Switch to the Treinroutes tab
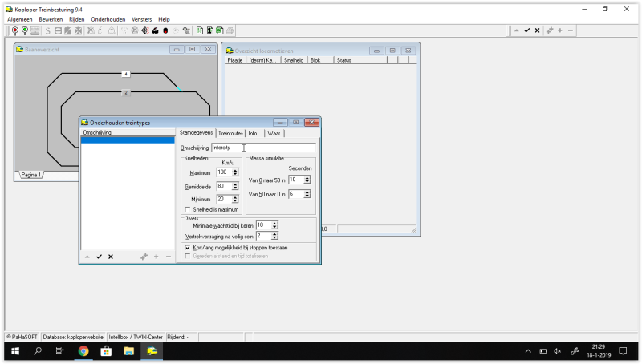 point(230,133)
